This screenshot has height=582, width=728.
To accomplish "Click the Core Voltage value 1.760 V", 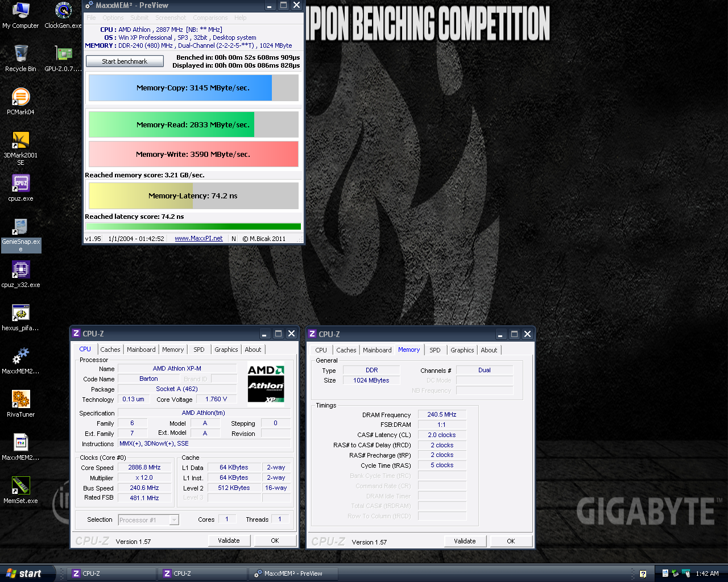I will point(216,399).
